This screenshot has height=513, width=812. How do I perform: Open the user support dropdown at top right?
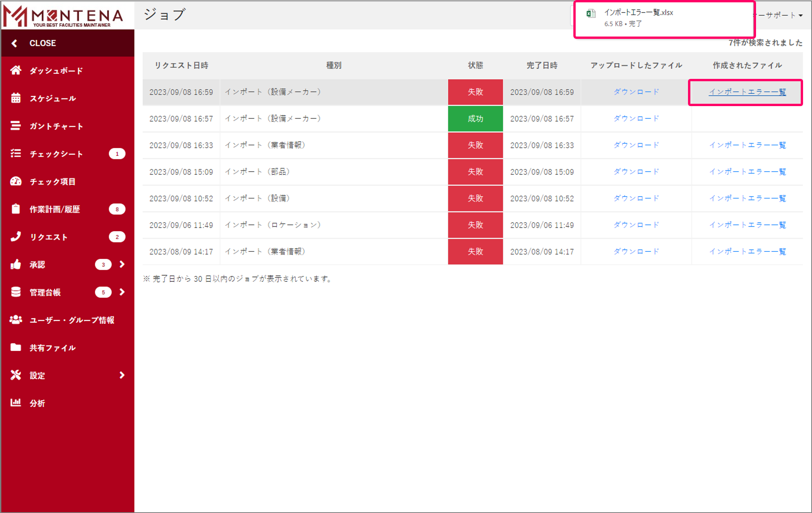777,15
